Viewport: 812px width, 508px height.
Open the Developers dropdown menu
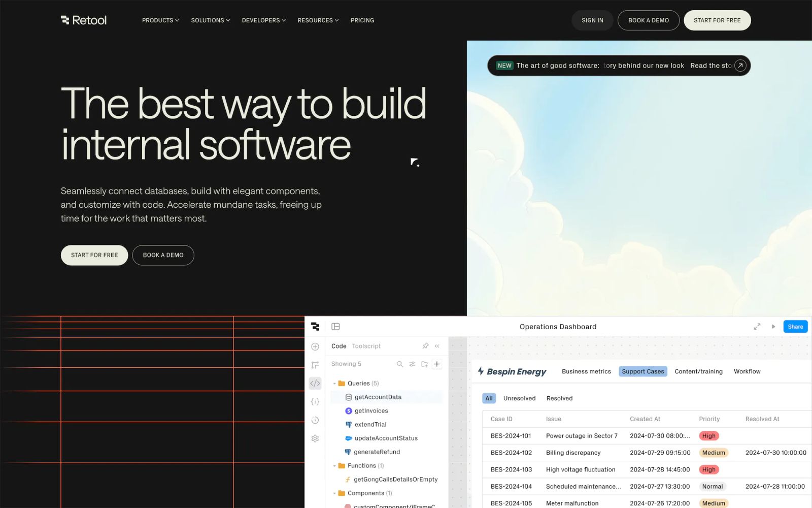click(264, 20)
